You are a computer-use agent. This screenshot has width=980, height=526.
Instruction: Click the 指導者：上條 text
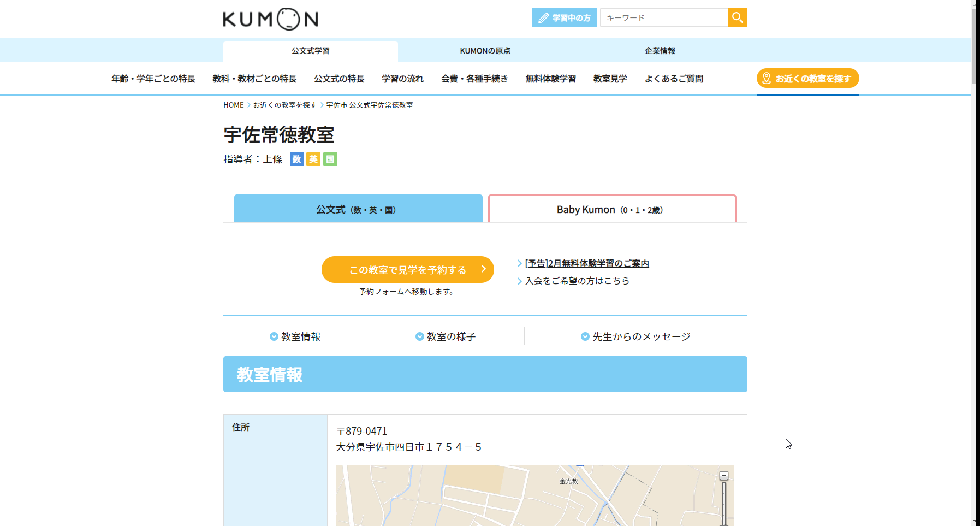253,159
